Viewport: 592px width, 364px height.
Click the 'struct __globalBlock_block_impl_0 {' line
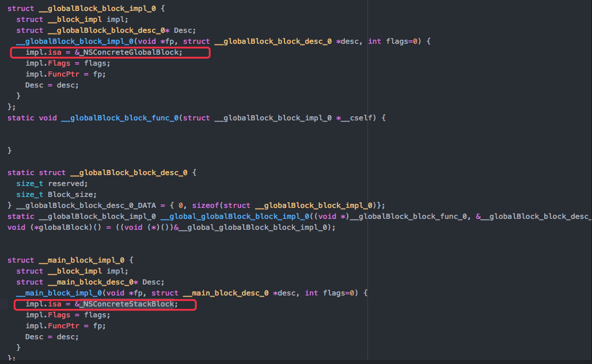coord(86,8)
